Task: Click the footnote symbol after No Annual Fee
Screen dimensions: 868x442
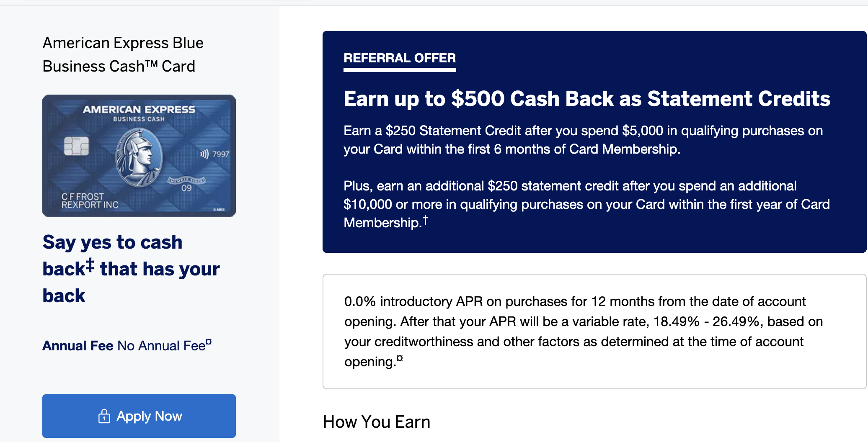Action: tap(209, 342)
